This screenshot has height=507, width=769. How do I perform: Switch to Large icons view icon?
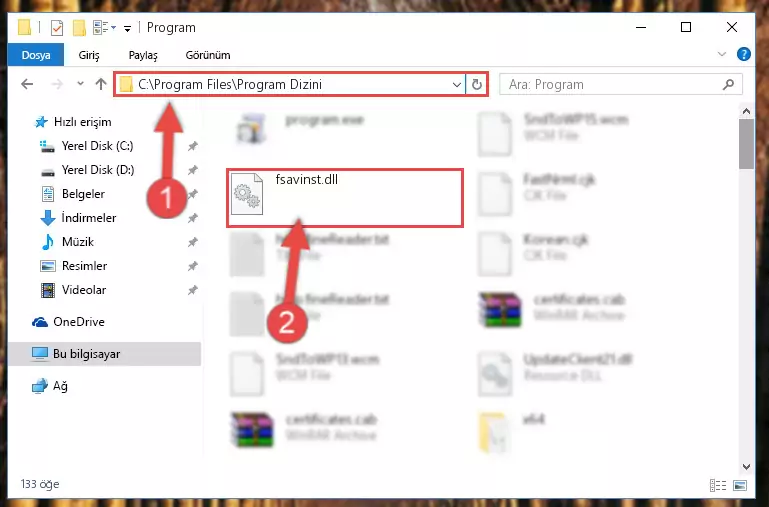point(740,485)
